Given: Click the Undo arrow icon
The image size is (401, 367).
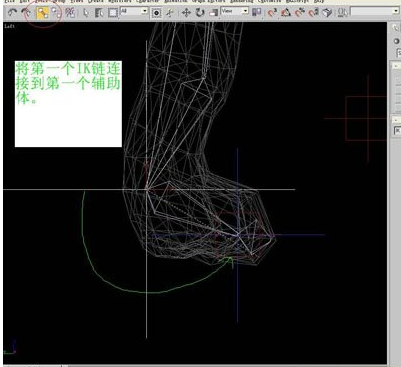Looking at the screenshot, I should 12,13.
